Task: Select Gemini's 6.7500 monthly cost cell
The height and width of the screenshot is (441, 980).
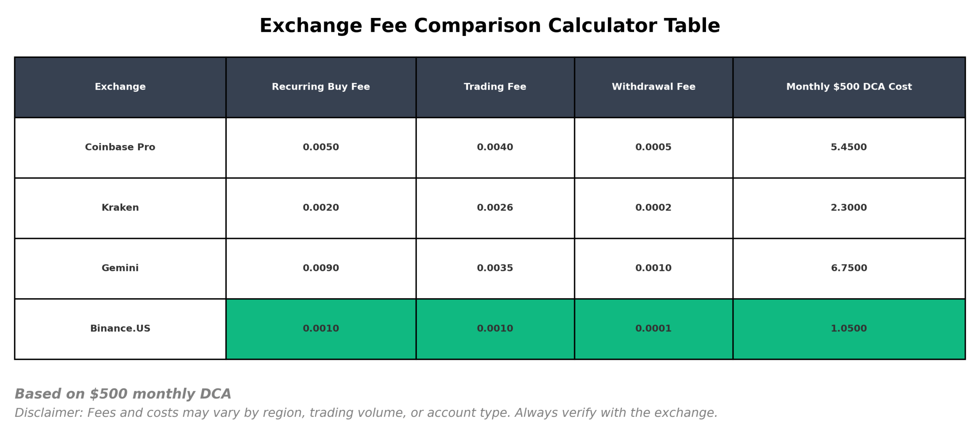Action: 849,268
